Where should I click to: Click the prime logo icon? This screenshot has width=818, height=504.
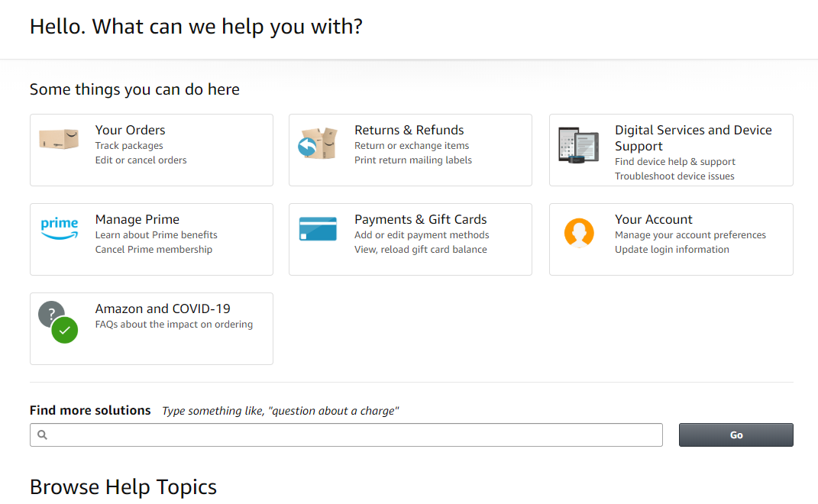coord(60,228)
